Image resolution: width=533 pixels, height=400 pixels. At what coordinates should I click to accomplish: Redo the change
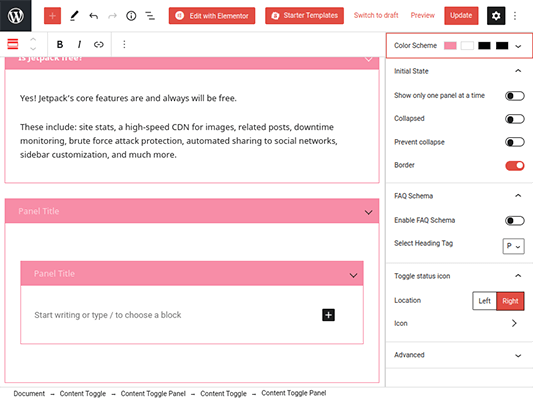coord(112,16)
